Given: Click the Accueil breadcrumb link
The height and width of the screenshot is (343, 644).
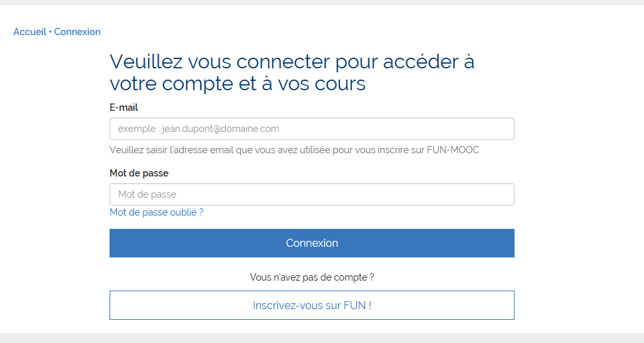Looking at the screenshot, I should (29, 32).
